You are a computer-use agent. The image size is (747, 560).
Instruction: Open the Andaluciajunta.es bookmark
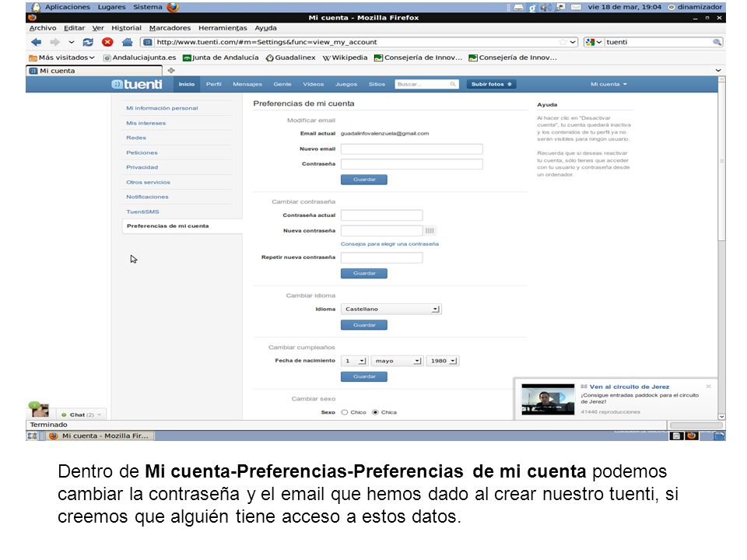pyautogui.click(x=139, y=58)
